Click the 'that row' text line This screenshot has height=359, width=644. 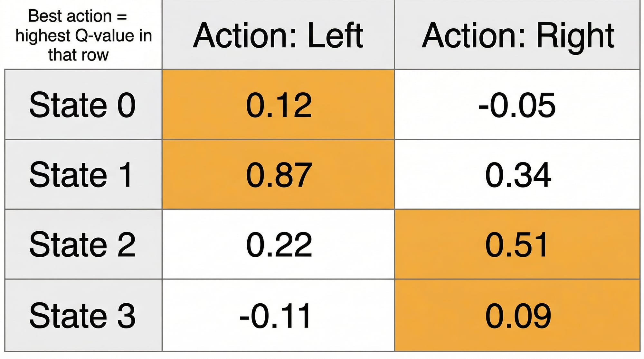click(x=79, y=55)
